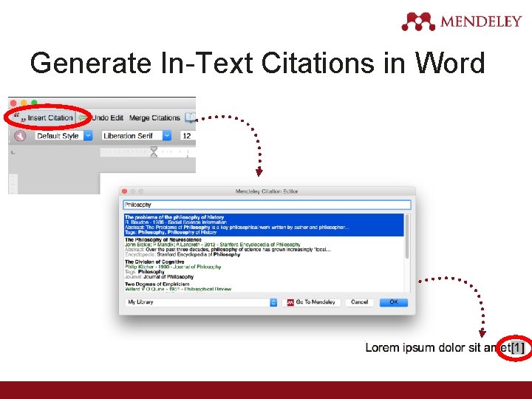Click the green zoom button of Word window
This screenshot has height=399, width=532.
coord(34,103)
